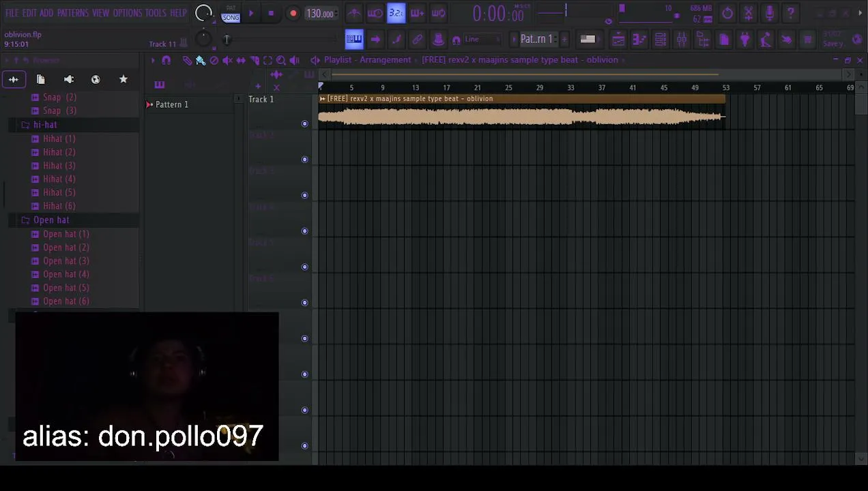Open the PATTERNS menu
This screenshot has height=491, width=868.
72,13
